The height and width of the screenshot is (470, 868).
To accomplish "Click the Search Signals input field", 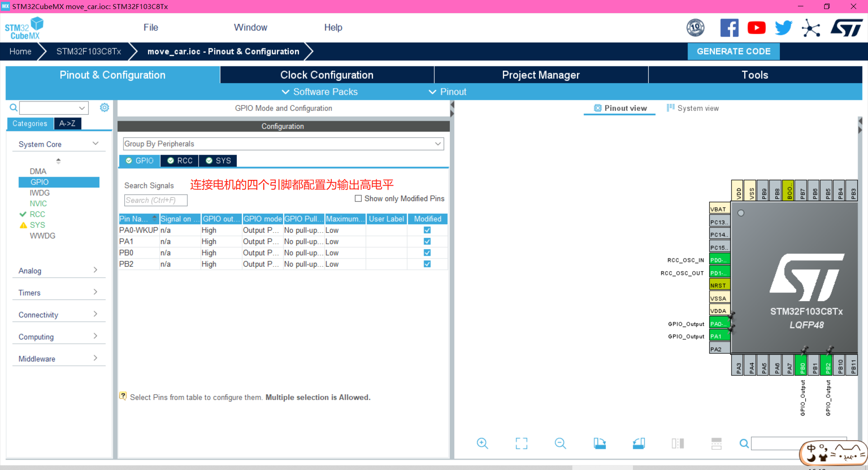I will pyautogui.click(x=156, y=200).
